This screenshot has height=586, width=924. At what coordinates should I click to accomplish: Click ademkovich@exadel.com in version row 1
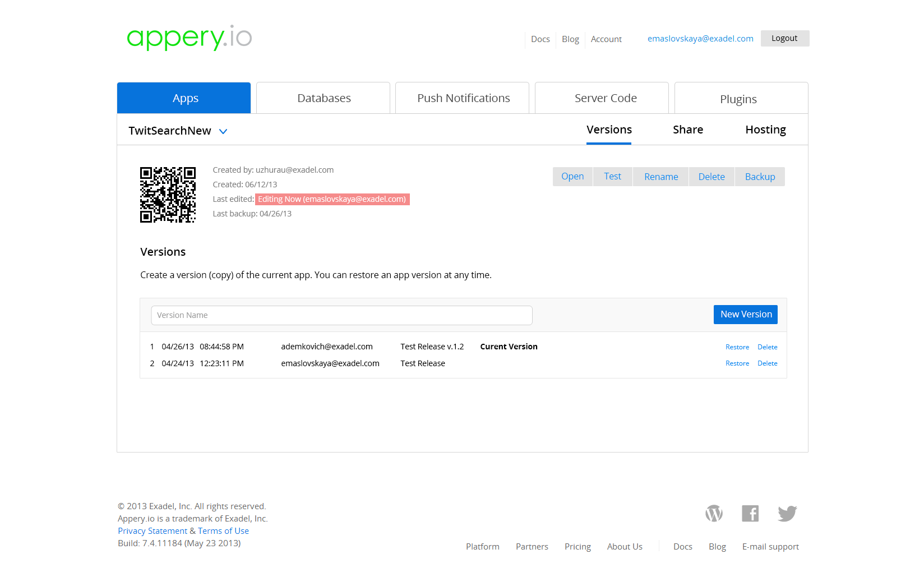coord(327,347)
